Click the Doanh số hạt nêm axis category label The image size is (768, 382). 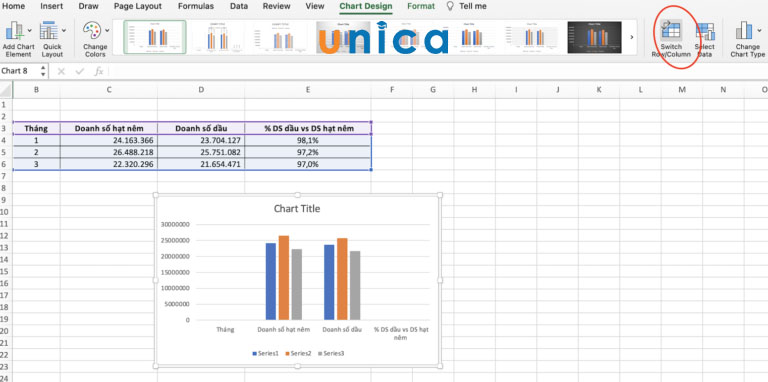click(x=284, y=330)
